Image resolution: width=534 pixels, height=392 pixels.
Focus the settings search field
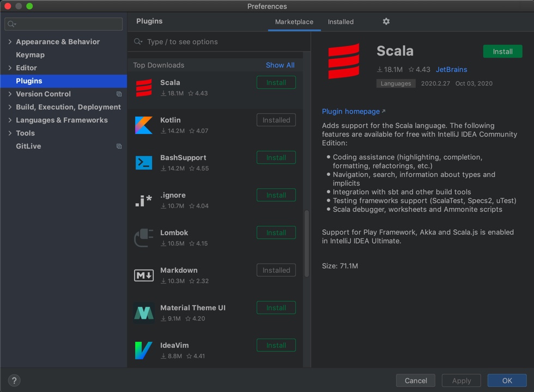63,24
